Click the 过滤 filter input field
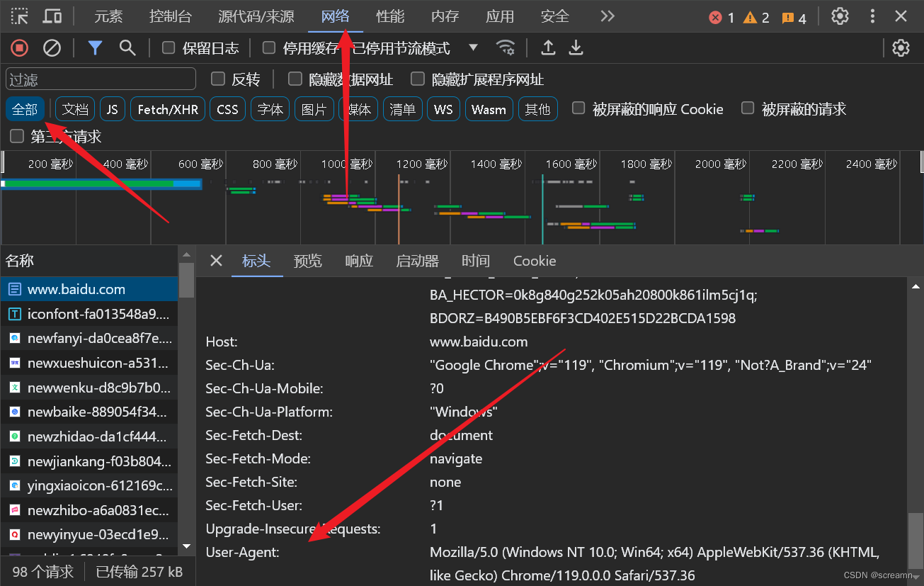Viewport: 924px width, 586px height. pyautogui.click(x=101, y=79)
